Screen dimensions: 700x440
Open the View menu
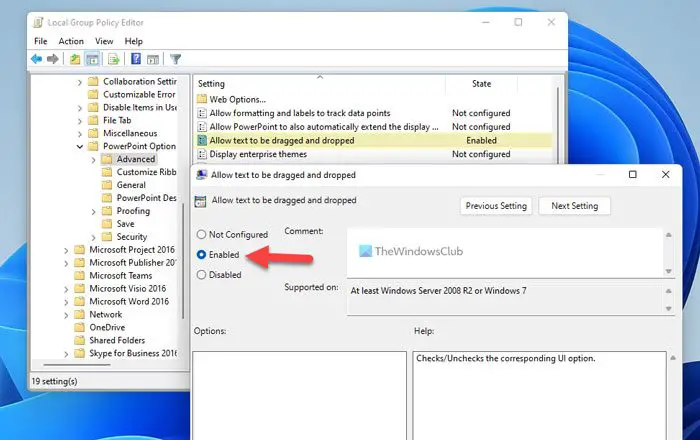104,41
